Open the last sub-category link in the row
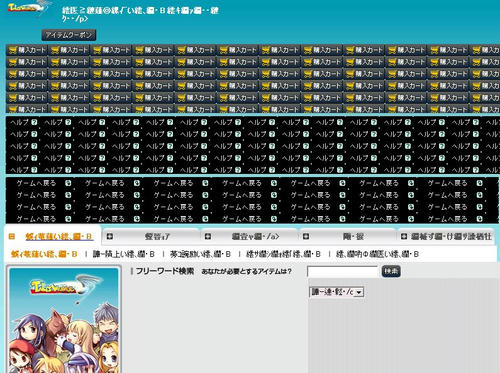The width and height of the screenshot is (500, 373). 378,254
